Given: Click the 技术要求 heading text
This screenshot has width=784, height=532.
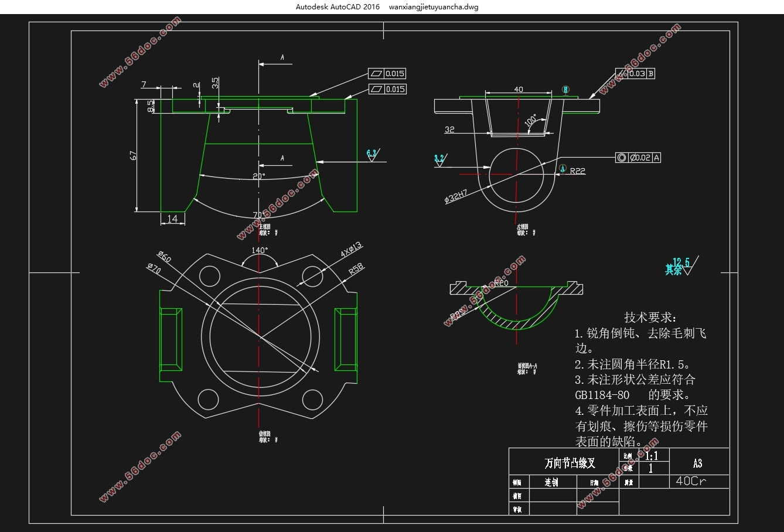Looking at the screenshot, I should click(650, 318).
